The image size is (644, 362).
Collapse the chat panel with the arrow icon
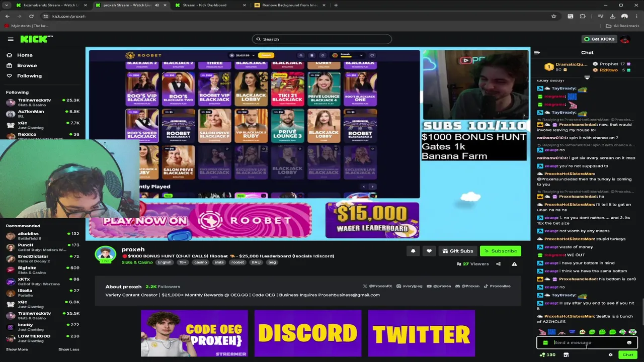click(537, 52)
